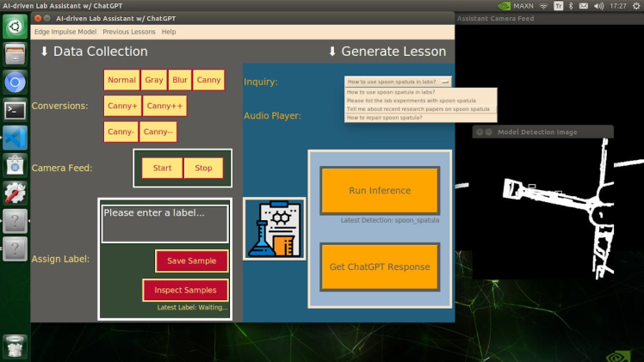
Task: Select 'How to repair spoon spatula?' option
Action: tap(385, 118)
